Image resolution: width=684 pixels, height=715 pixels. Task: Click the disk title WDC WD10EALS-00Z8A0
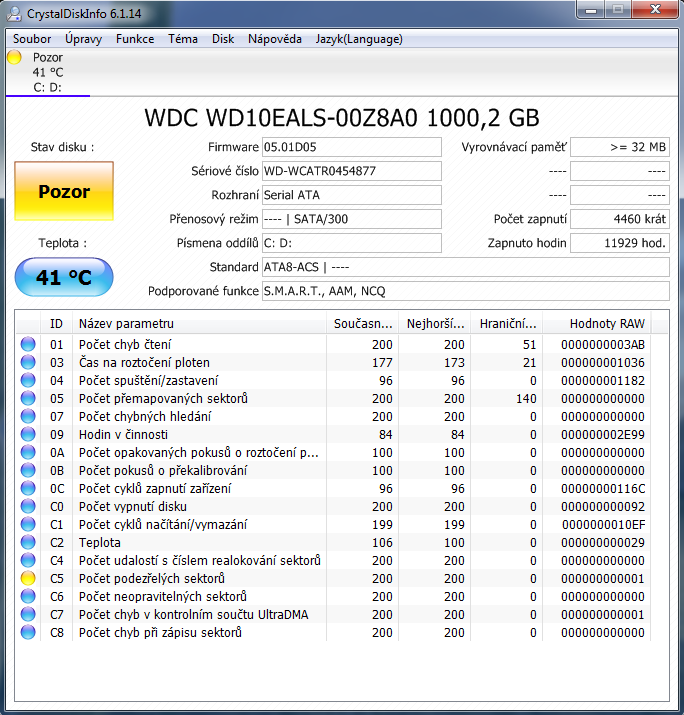click(x=342, y=118)
